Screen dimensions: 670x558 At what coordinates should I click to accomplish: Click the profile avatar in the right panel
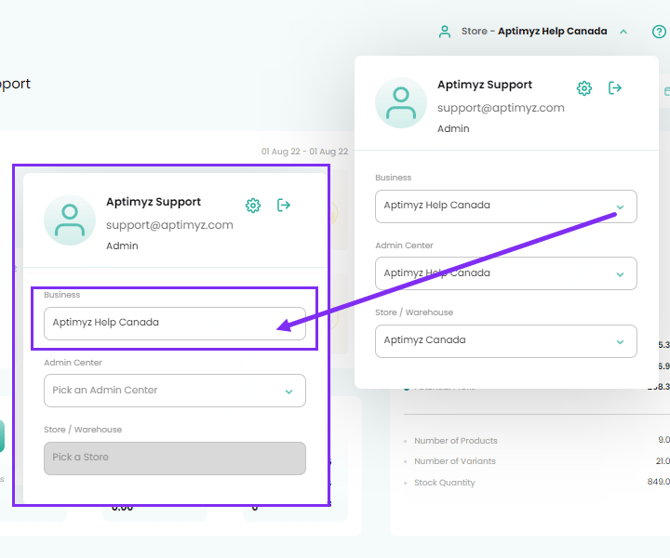tap(401, 103)
